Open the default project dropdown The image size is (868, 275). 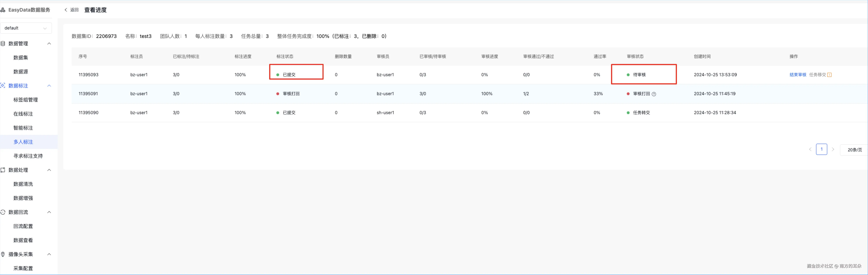click(x=26, y=28)
